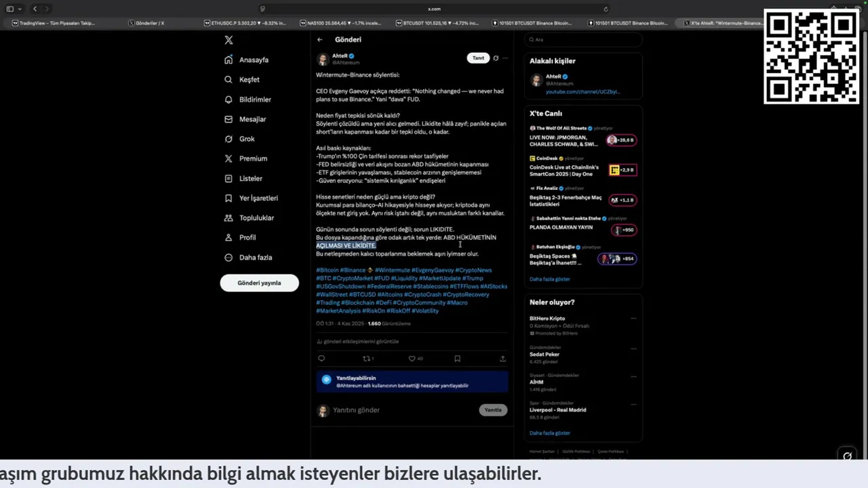The image size is (868, 488).
Task: Click Daha fazla göster under Neler oluyor
Action: (x=550, y=433)
